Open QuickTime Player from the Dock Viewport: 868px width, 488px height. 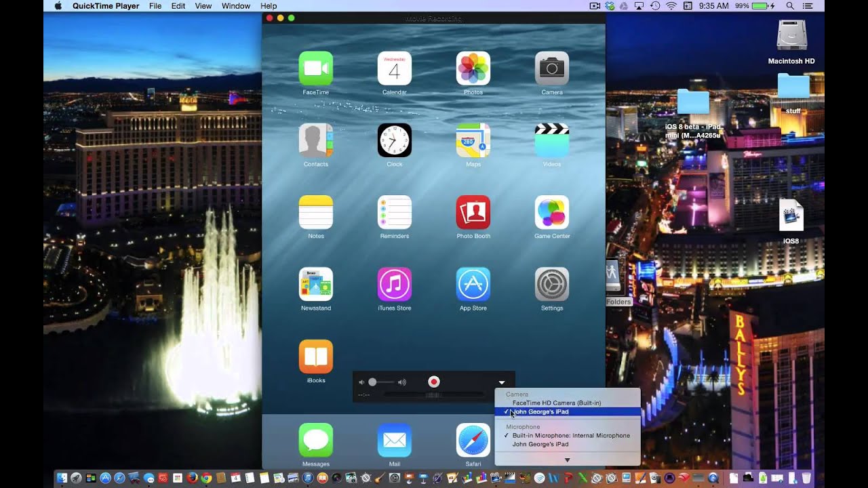pyautogui.click(x=713, y=478)
